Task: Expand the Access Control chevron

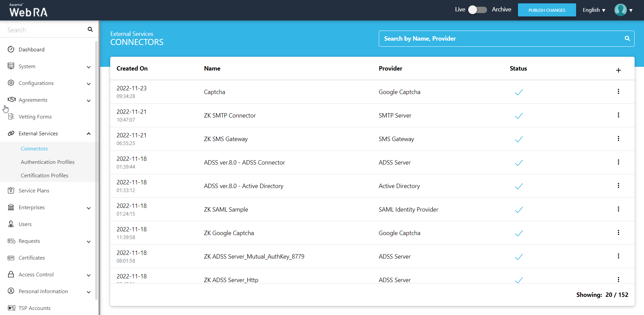Action: (88, 275)
